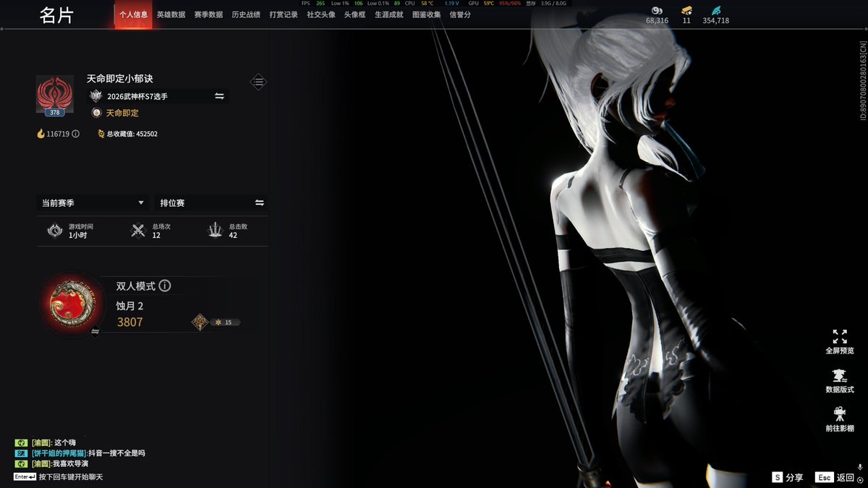Viewport: 868px width, 488px height.
Task: Click the 总击败 weapons icon
Action: coord(215,231)
